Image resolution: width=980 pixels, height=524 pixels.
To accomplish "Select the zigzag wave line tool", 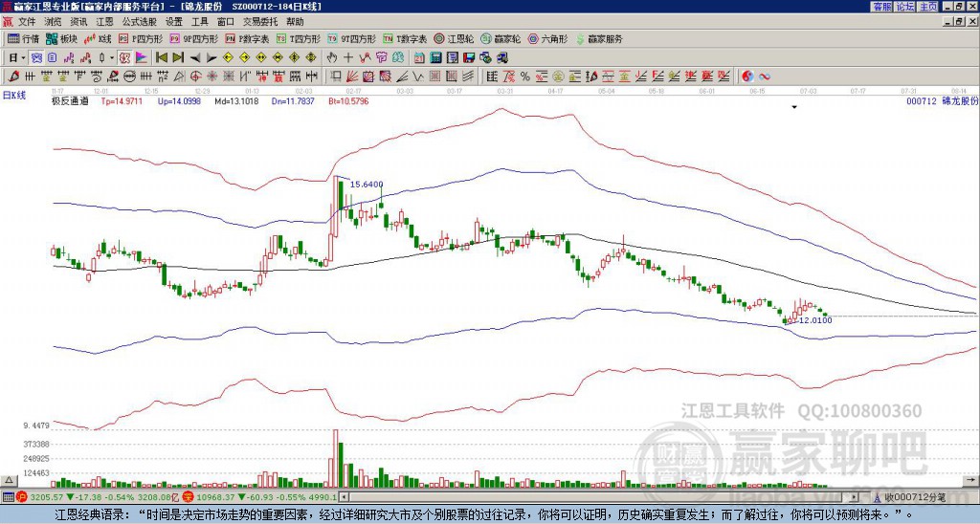I will 417,76.
